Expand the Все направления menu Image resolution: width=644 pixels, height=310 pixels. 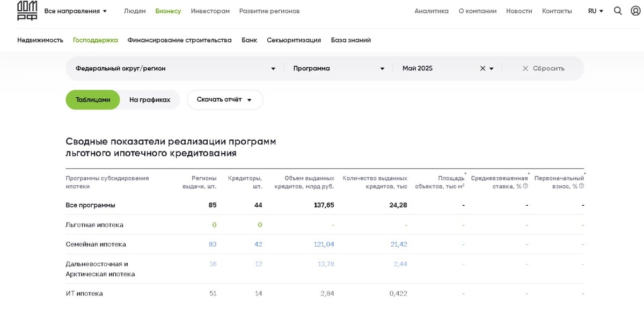(x=76, y=11)
